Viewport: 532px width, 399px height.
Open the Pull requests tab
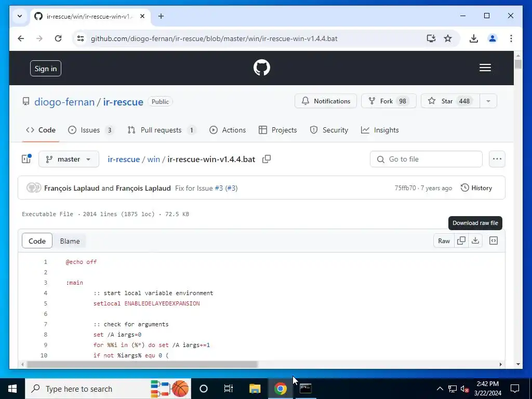point(161,130)
